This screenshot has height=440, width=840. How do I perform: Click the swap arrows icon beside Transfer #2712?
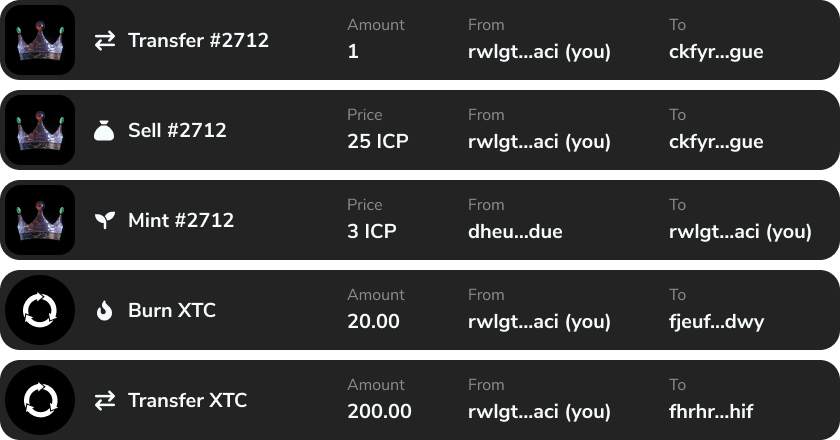click(105, 41)
